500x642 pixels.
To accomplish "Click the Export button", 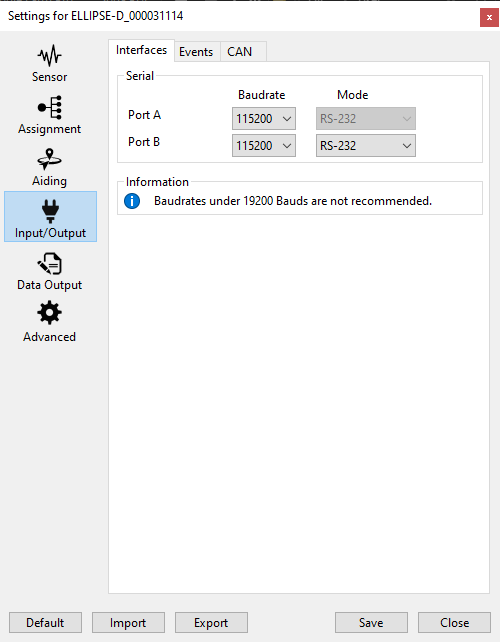I will pyautogui.click(x=211, y=623).
